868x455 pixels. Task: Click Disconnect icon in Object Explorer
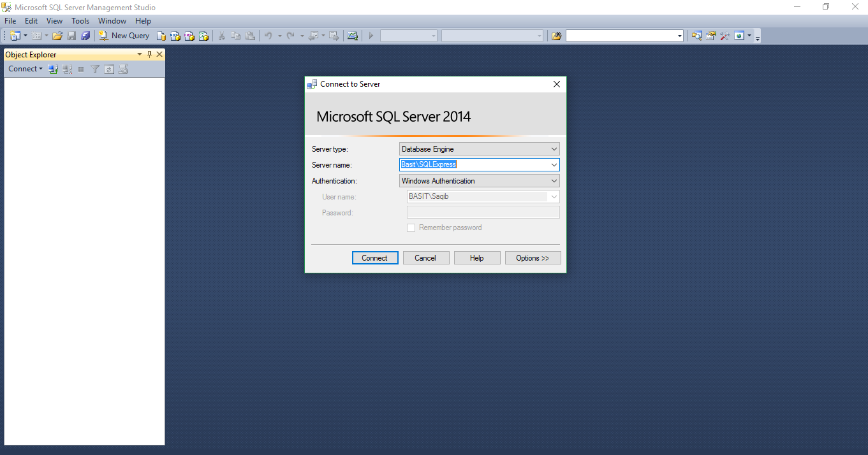68,69
